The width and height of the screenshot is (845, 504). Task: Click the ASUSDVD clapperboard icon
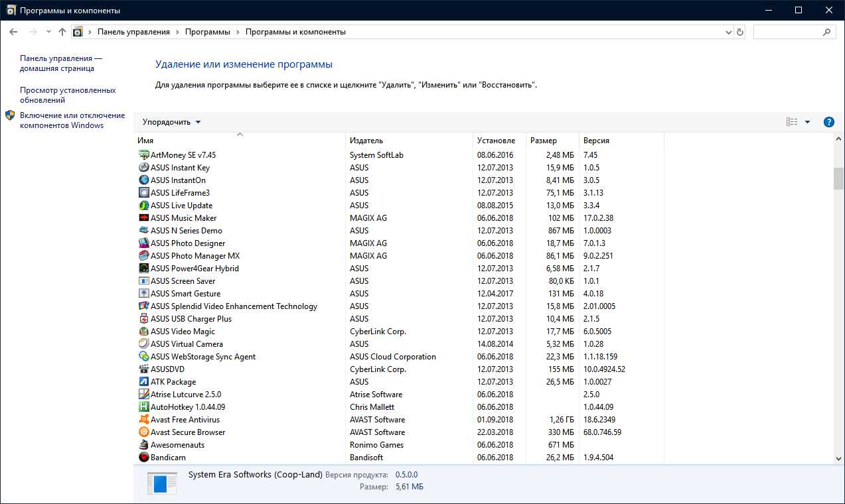[144, 369]
